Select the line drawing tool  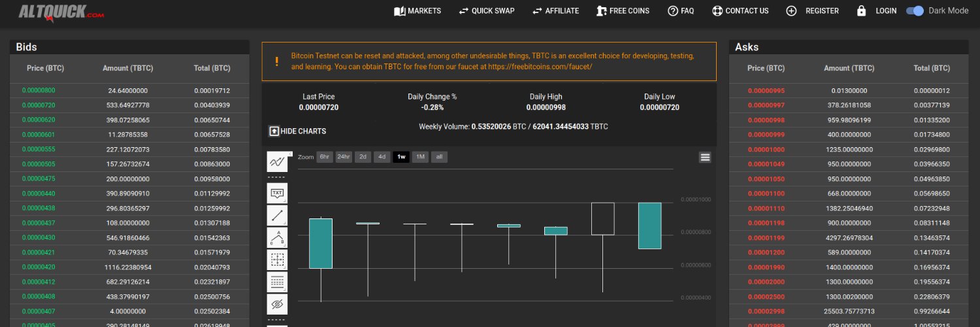[x=277, y=215]
